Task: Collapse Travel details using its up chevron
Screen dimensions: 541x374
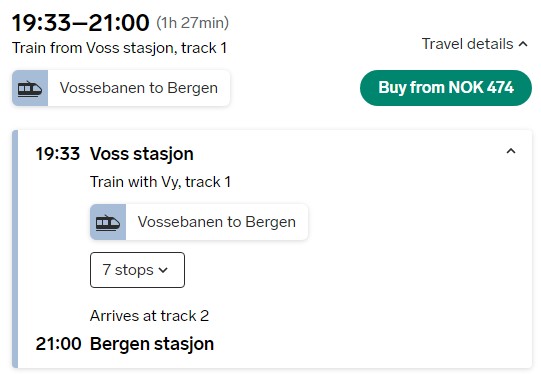Action: point(523,44)
